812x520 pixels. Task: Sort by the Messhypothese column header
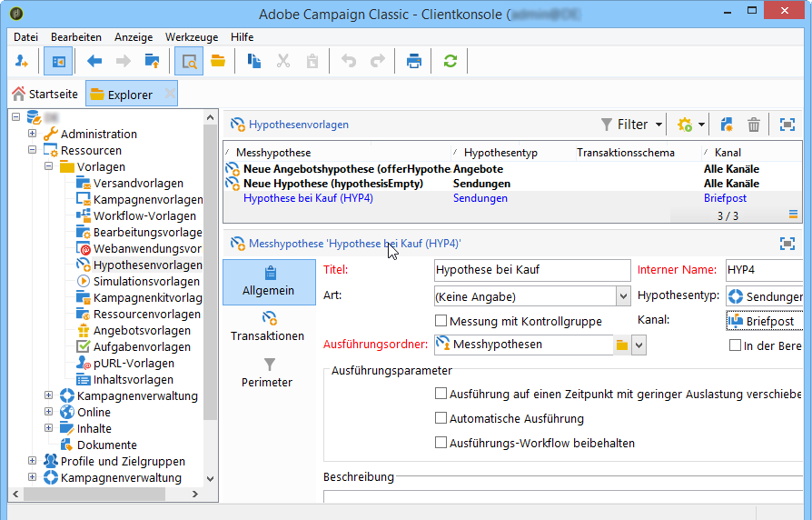pos(337,153)
